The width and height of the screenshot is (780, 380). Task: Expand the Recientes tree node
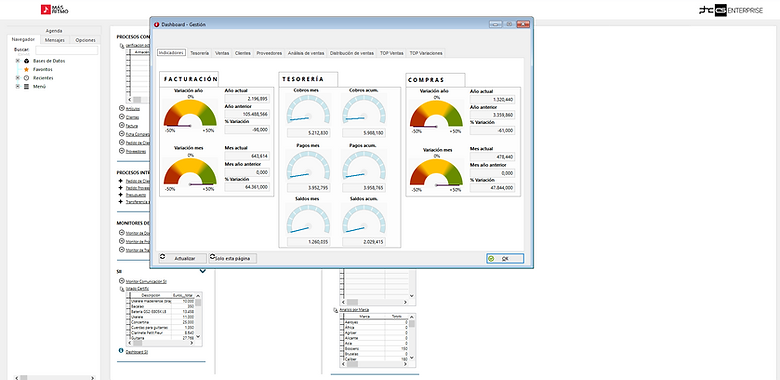click(x=17, y=78)
